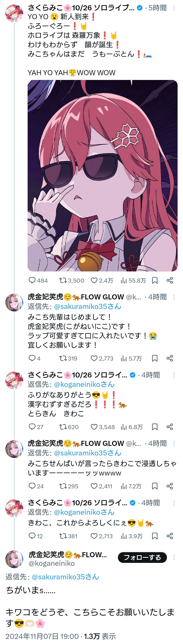This screenshot has width=183, height=644.
Task: Like the reply with 2,773 likes
Action: [x=102, y=358]
